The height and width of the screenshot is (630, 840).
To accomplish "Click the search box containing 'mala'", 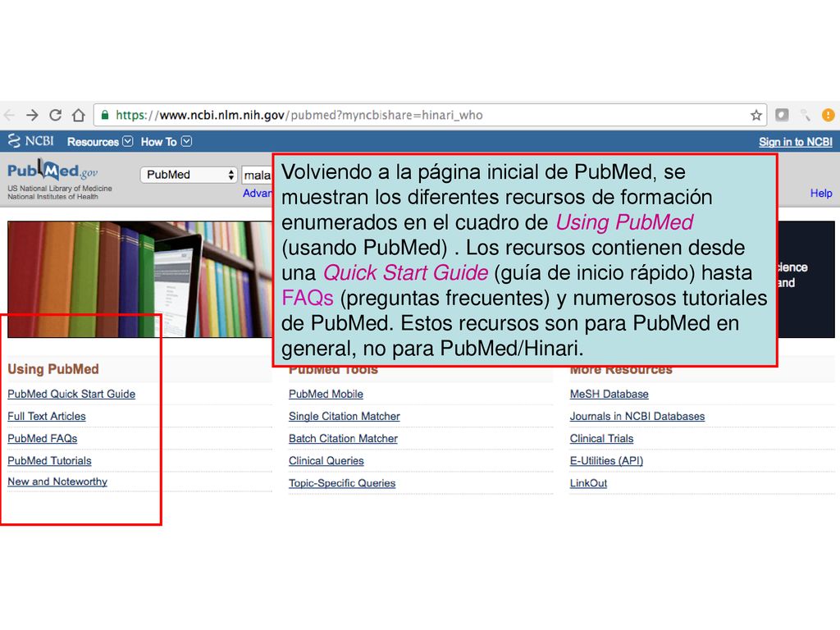I will (257, 176).
